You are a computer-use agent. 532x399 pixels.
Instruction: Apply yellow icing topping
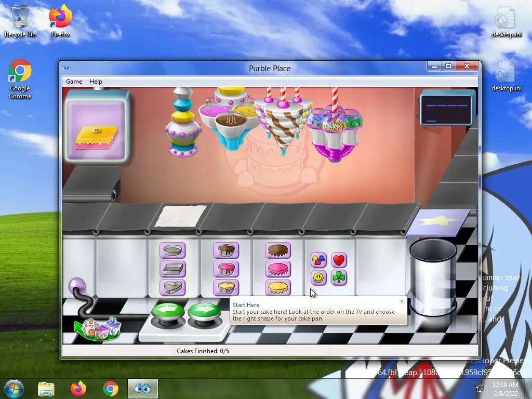[278, 288]
